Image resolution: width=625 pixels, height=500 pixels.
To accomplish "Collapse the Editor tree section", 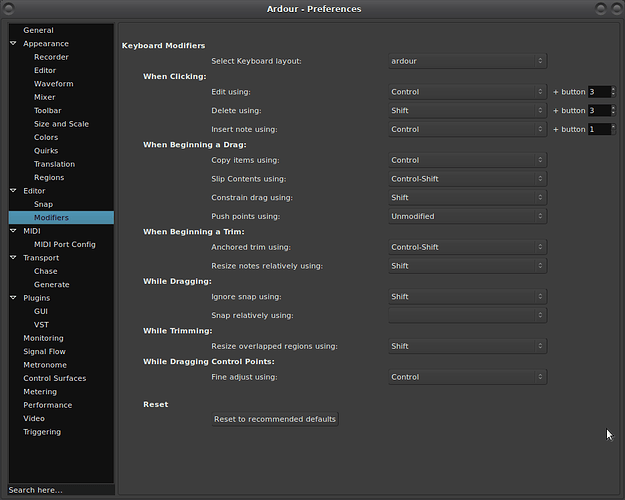I will coord(14,191).
